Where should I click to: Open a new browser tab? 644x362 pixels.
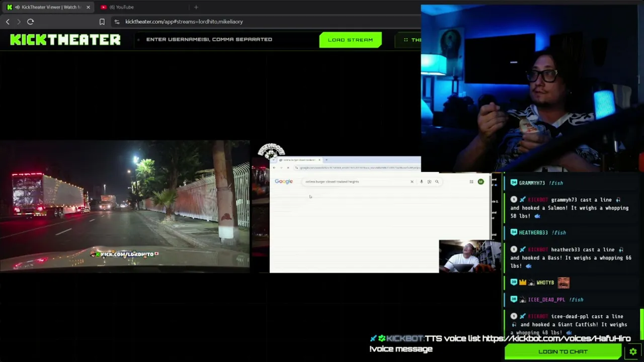pyautogui.click(x=196, y=7)
